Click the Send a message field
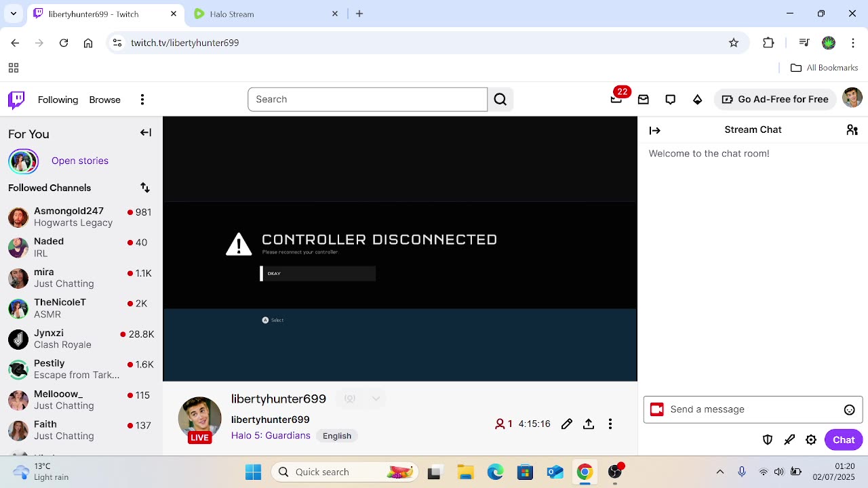Screen dimensions: 868x488 (753, 409)
